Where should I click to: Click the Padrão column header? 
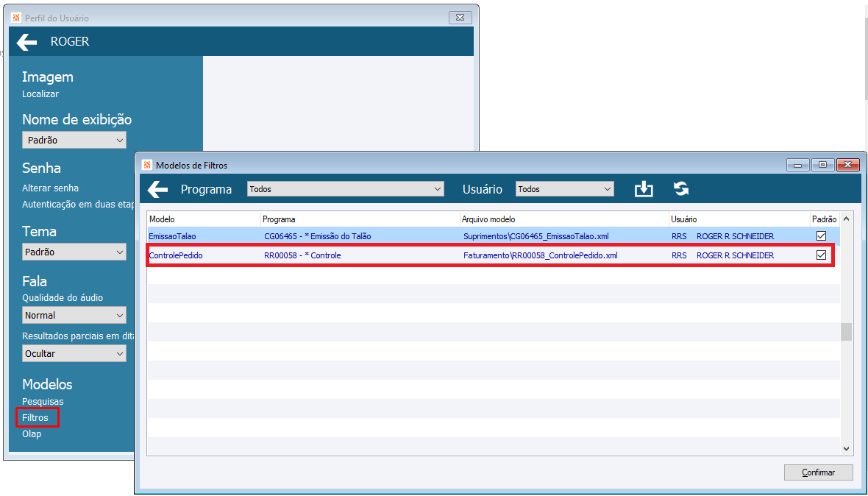825,219
